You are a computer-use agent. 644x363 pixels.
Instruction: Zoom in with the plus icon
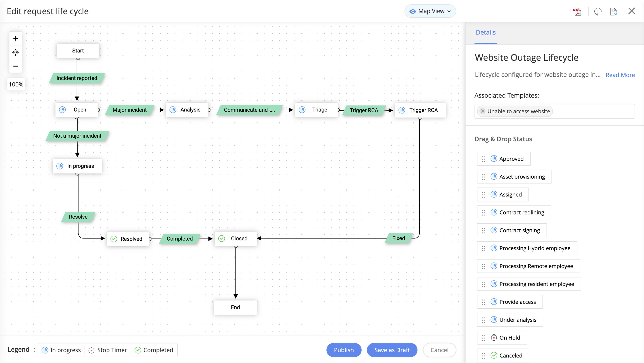coord(15,38)
